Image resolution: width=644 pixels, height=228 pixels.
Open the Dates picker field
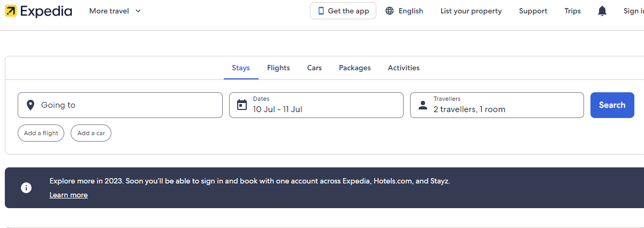pyautogui.click(x=316, y=105)
